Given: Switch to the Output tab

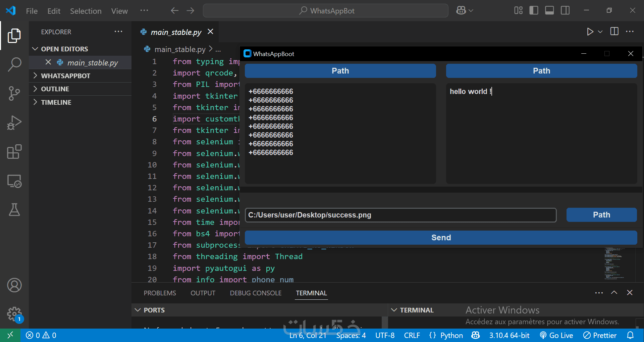Looking at the screenshot, I should [203, 293].
